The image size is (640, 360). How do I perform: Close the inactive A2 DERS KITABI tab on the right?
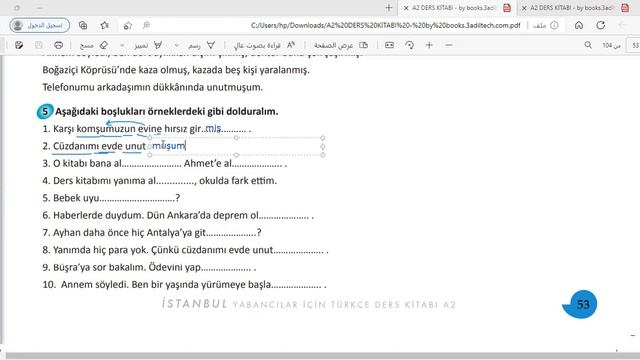[524, 8]
